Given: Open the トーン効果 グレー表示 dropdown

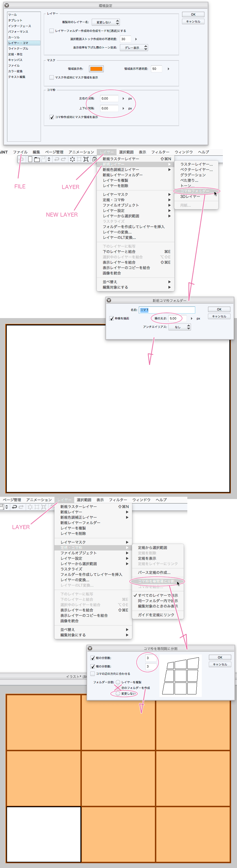Looking at the screenshot, I should pos(134,48).
